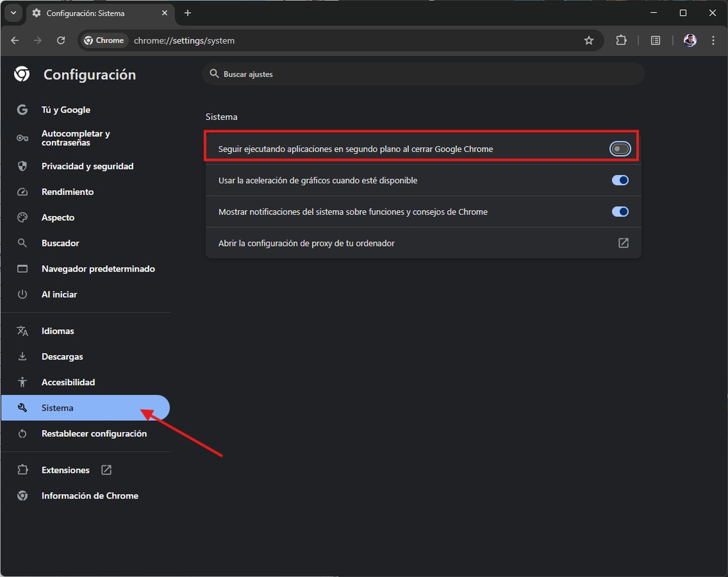Click the power icon for Al iniciar
The width and height of the screenshot is (728, 577).
coord(22,294)
